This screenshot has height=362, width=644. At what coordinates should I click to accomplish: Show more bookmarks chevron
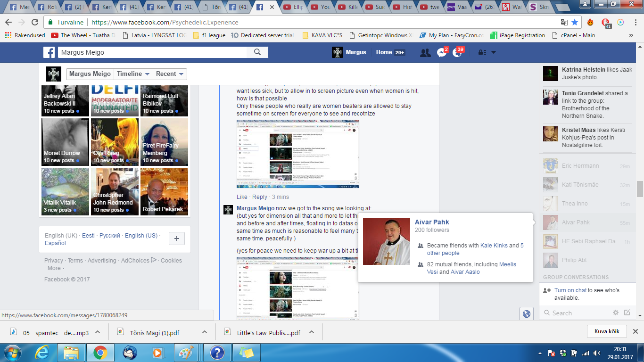pos(631,35)
